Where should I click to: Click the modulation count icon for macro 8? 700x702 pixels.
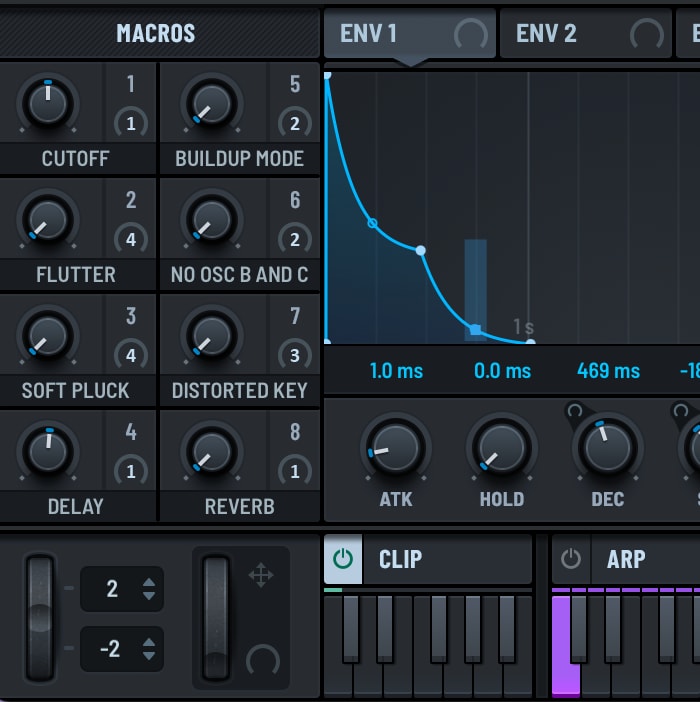pos(295,471)
